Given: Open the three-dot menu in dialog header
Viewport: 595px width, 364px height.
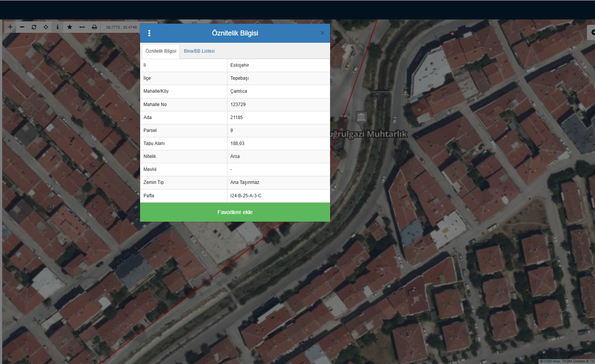Looking at the screenshot, I should (149, 33).
